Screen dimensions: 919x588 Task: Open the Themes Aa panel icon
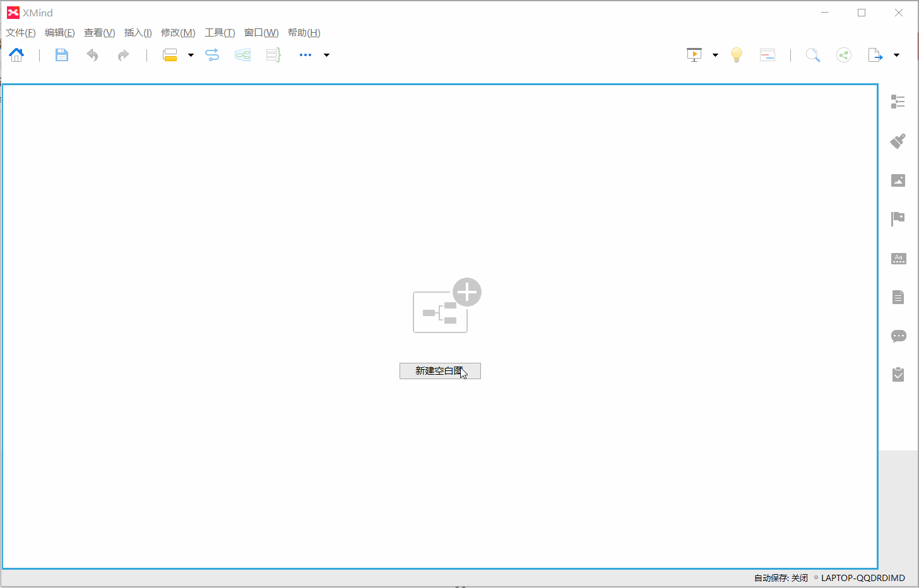click(898, 258)
